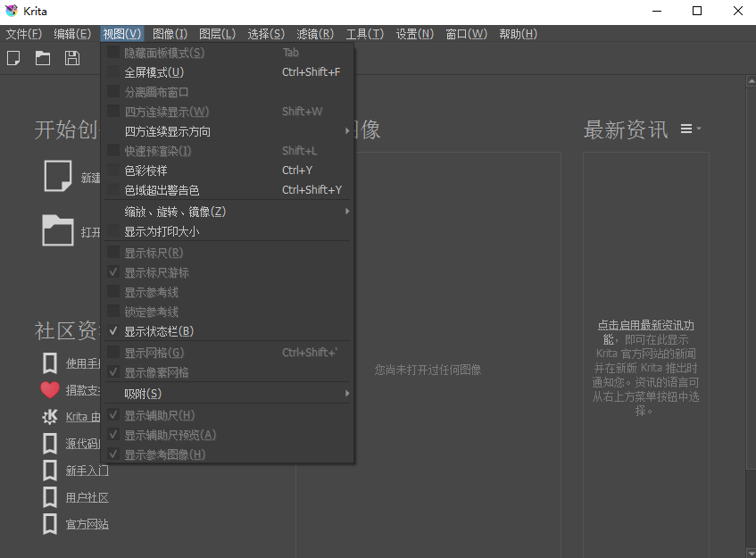Expand the 吸附(S) submenu
Screen dimensions: 756x558
point(227,394)
